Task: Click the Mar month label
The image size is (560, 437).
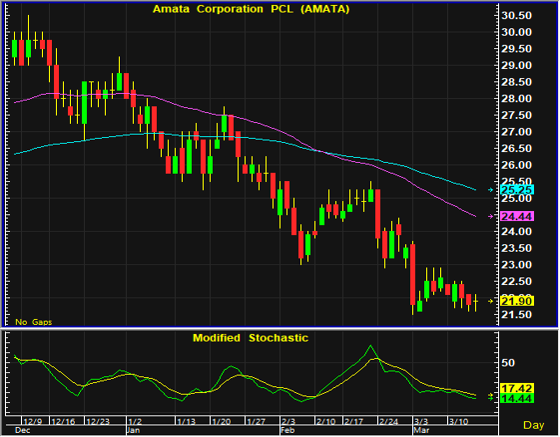Action: (421, 431)
